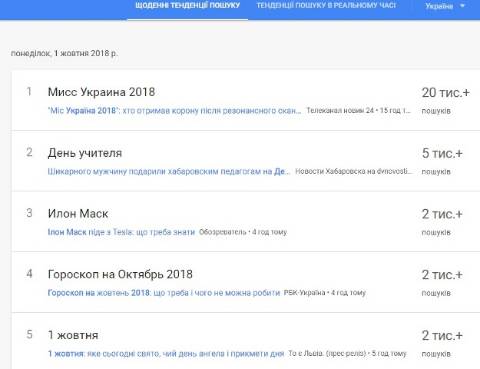Click rank number 3 of Илон Маск row

pos(29,213)
